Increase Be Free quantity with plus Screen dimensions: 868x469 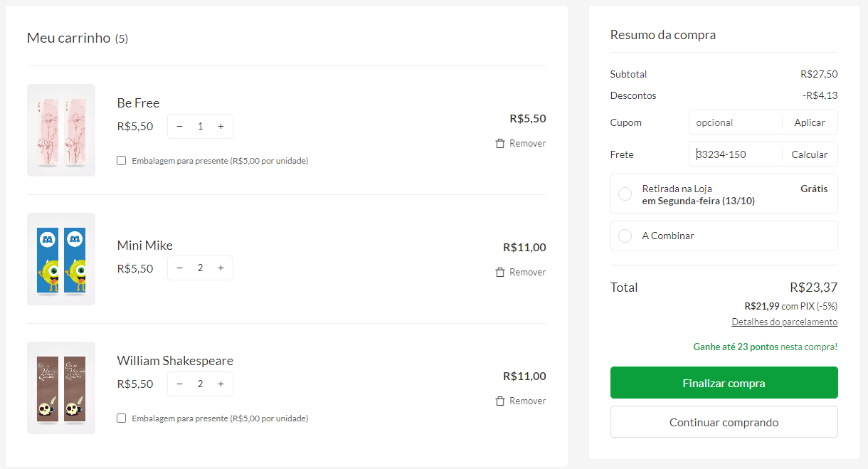pos(221,126)
